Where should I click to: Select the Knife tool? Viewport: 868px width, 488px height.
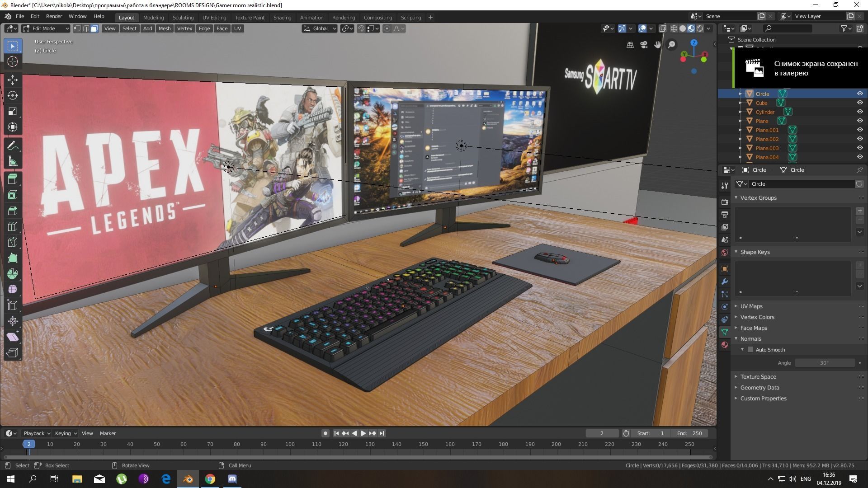click(x=13, y=243)
